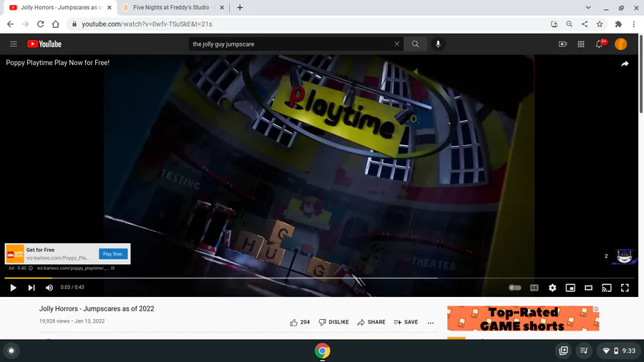This screenshot has height=362, width=644.
Task: Open the Chrome three-dot menu
Action: tap(634, 24)
